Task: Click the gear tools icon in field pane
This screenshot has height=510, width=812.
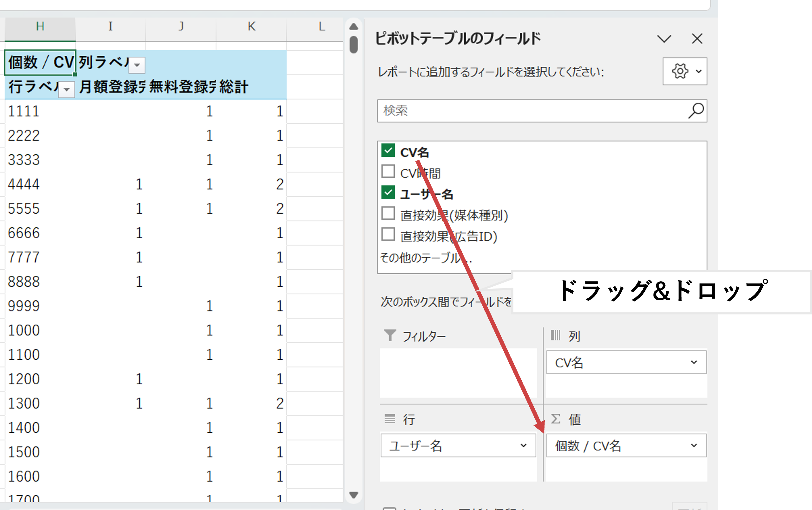Action: [x=680, y=71]
